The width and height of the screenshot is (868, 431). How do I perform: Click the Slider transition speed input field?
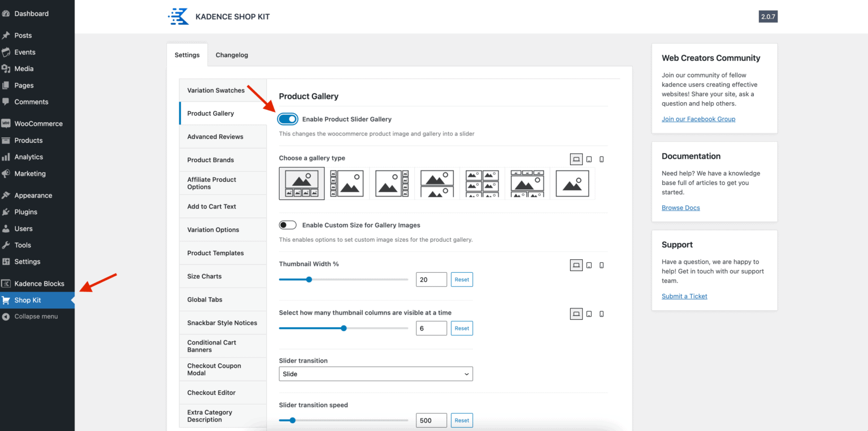click(431, 420)
